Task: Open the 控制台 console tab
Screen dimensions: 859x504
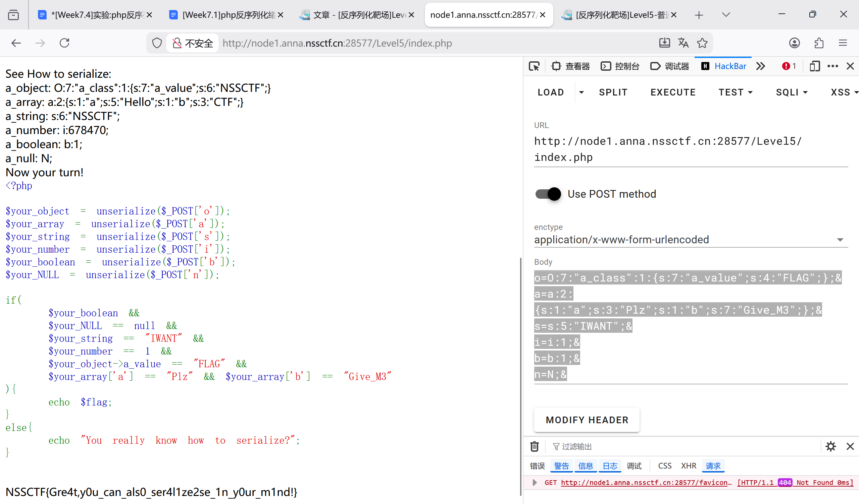Action: point(620,66)
